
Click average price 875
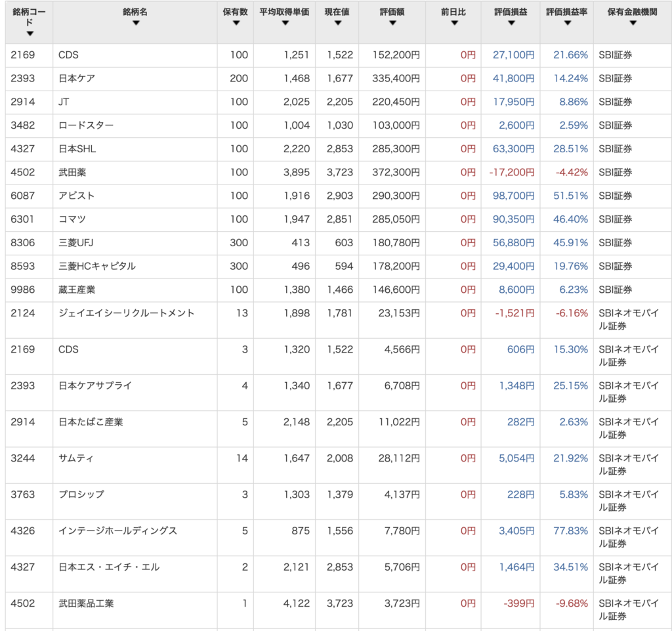(301, 531)
